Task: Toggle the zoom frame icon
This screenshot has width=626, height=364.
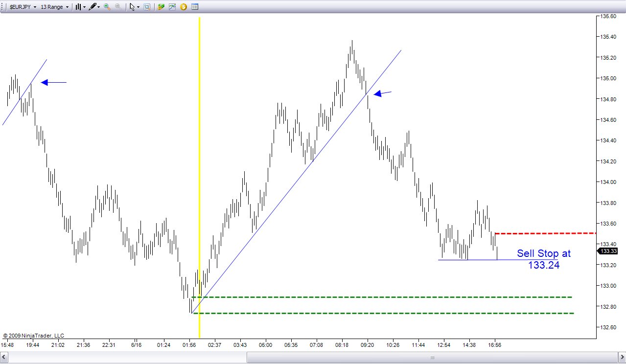Action: (147, 7)
